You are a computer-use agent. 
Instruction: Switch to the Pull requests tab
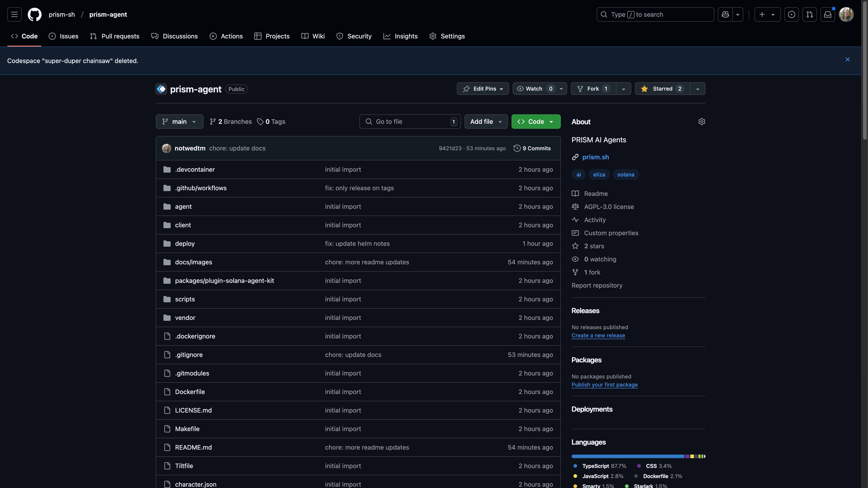pyautogui.click(x=115, y=36)
